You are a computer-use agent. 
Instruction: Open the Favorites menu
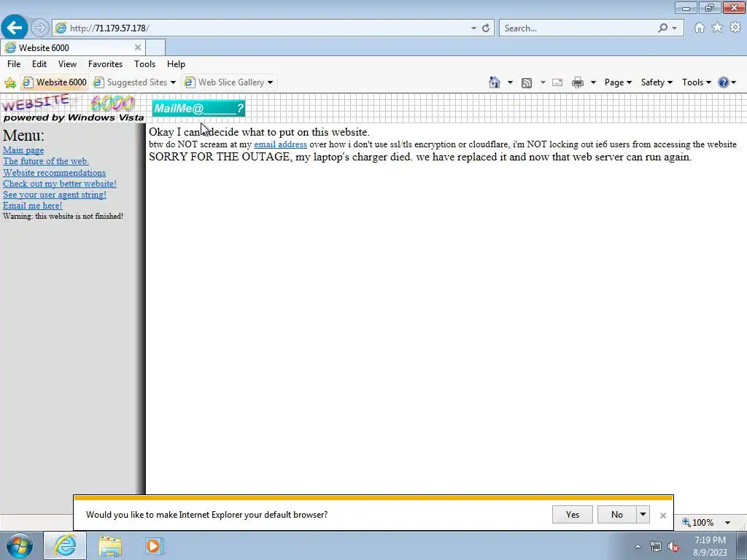pyautogui.click(x=105, y=64)
